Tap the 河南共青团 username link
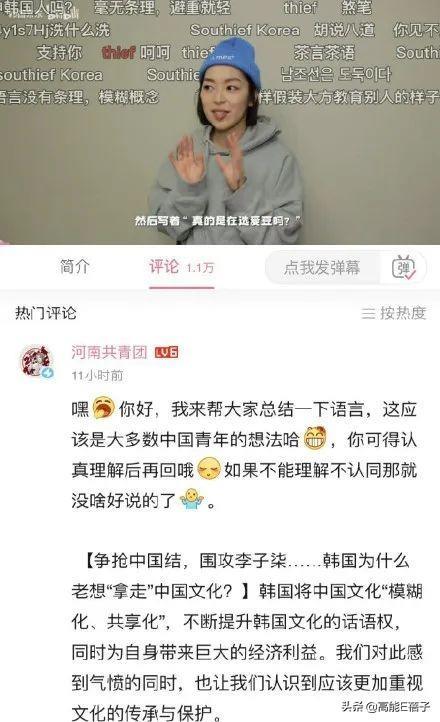The image size is (440, 722). 109,352
